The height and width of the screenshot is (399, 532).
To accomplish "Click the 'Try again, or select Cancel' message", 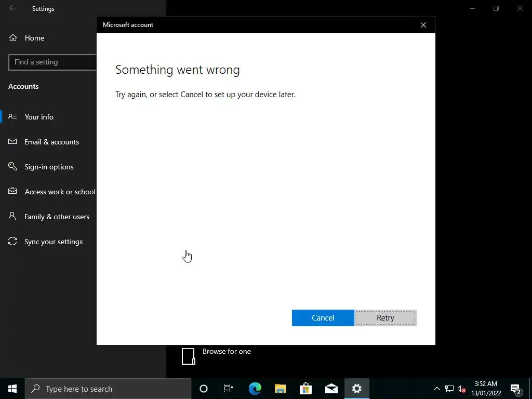I will pos(205,95).
